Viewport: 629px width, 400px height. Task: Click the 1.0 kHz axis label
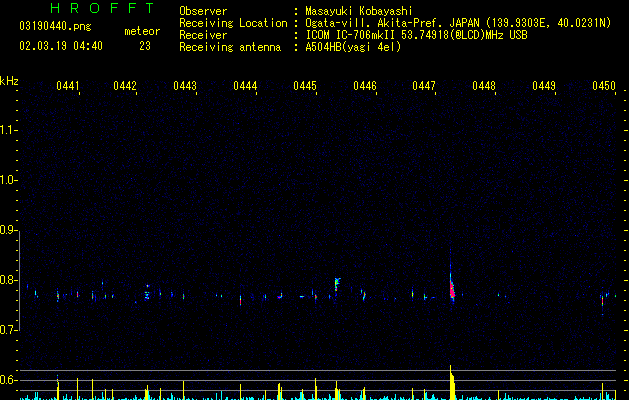coord(8,180)
